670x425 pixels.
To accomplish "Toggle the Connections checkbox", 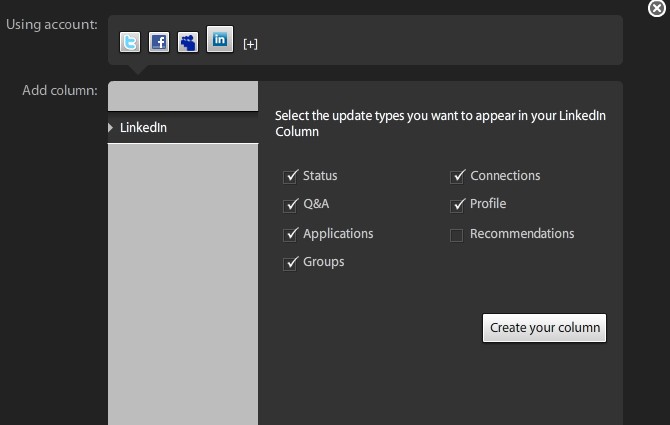I will click(x=458, y=176).
